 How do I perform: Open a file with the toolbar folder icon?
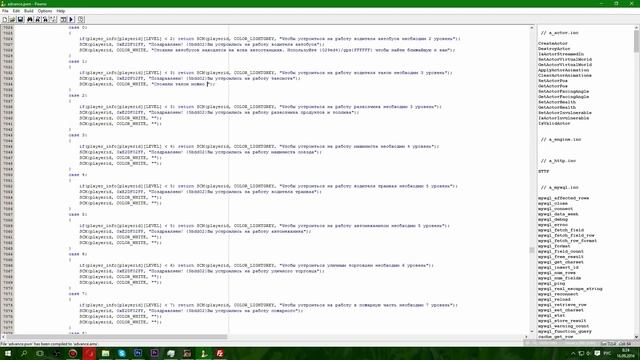coord(12,19)
